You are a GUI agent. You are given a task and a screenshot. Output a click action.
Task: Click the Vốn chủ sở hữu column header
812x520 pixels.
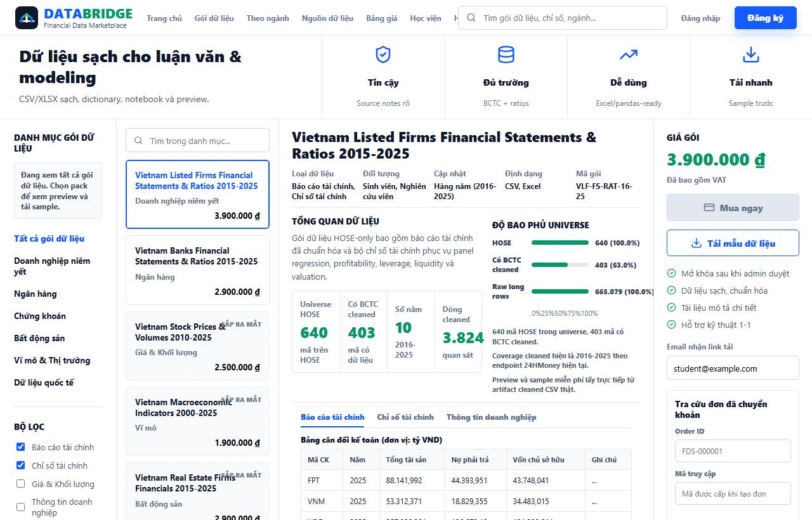click(546, 460)
